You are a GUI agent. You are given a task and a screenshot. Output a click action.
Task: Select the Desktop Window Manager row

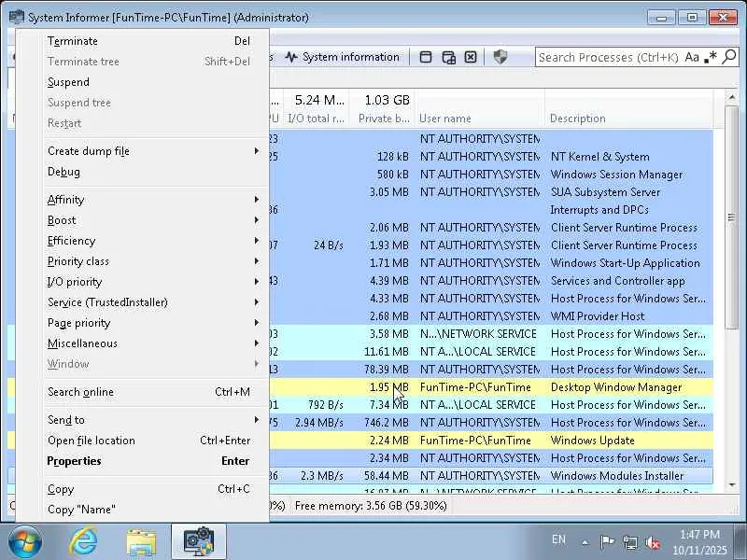click(x=491, y=387)
